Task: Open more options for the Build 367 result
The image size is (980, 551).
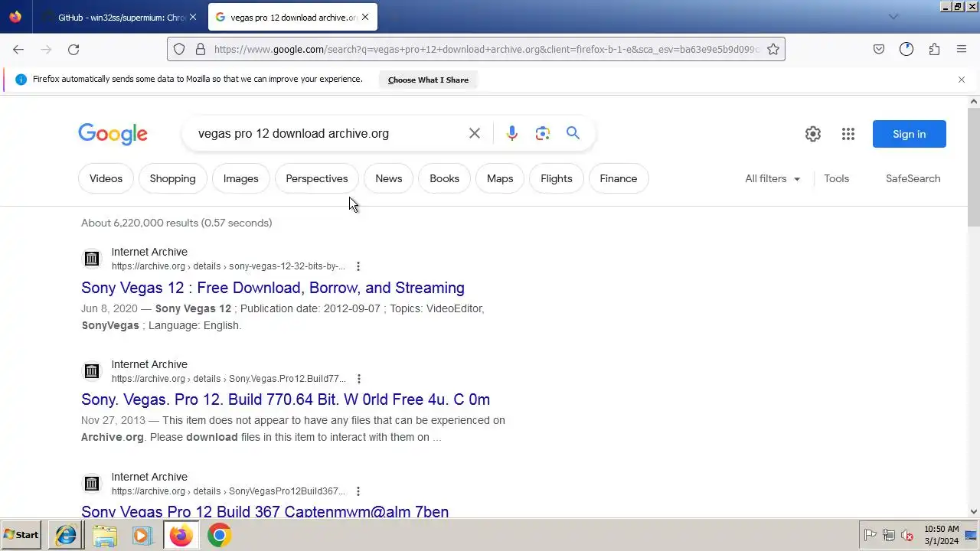Action: point(358,491)
